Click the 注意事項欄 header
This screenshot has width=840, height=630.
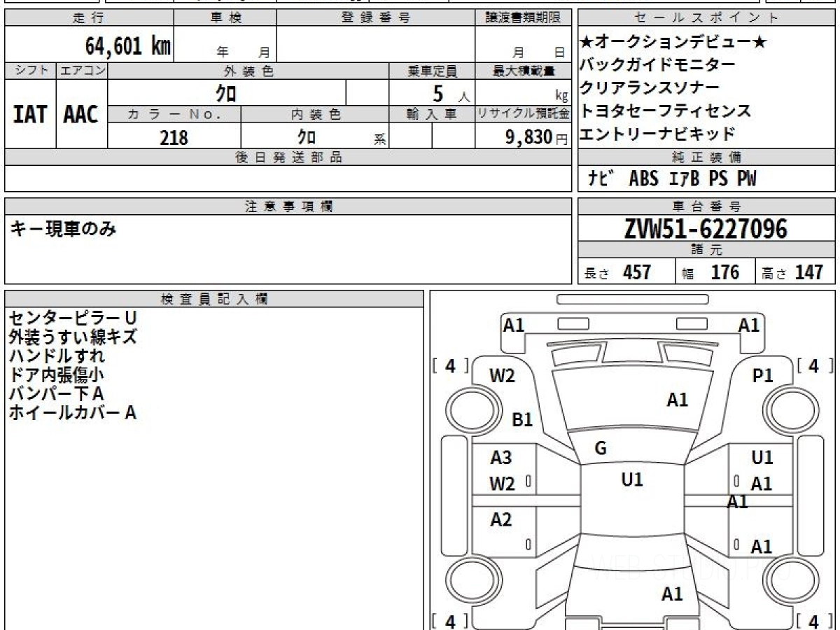coord(288,206)
